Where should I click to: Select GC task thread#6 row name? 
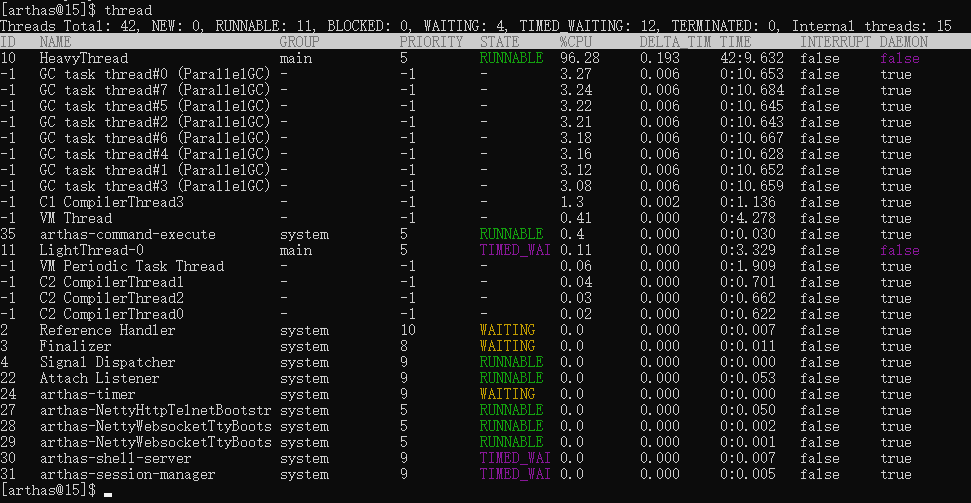point(155,138)
